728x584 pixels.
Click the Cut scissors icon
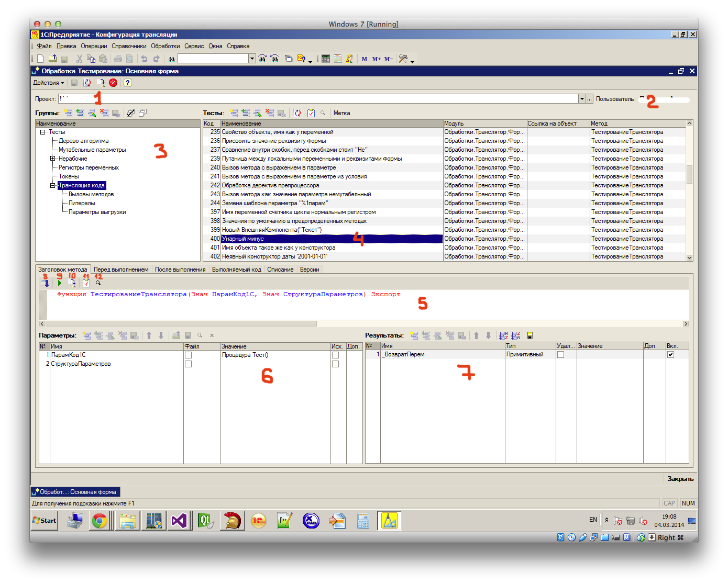coord(79,59)
